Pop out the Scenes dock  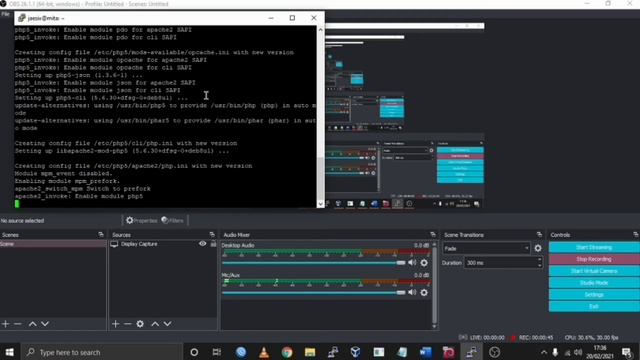point(101,235)
